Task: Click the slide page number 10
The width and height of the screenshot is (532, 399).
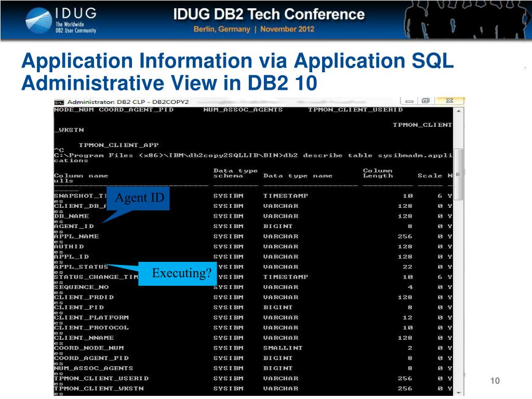Action: pyautogui.click(x=495, y=381)
